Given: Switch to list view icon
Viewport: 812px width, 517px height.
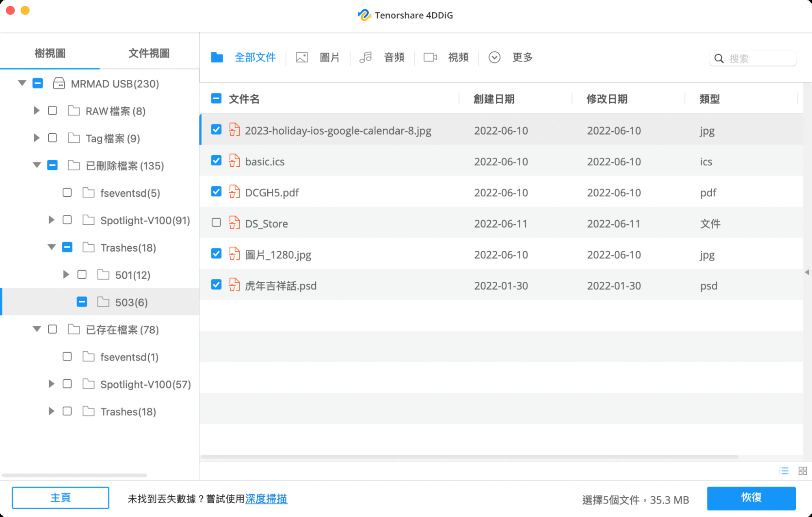Looking at the screenshot, I should point(784,471).
